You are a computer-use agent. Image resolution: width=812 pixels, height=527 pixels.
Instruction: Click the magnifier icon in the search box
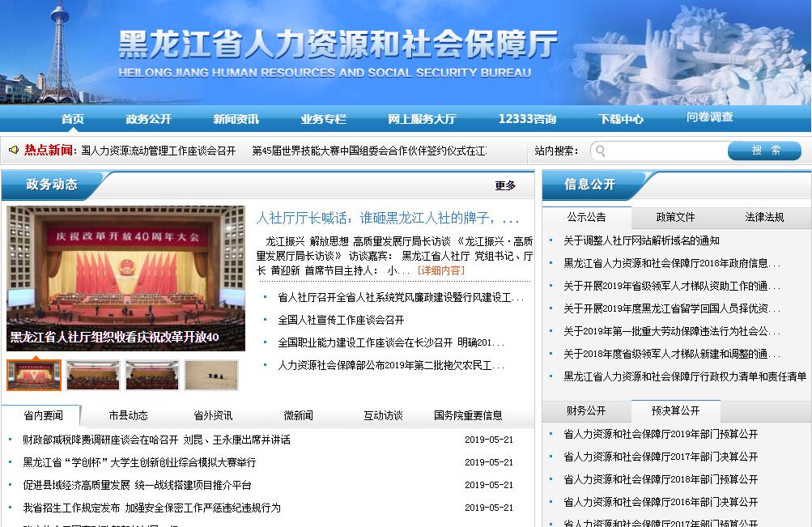[x=601, y=151]
